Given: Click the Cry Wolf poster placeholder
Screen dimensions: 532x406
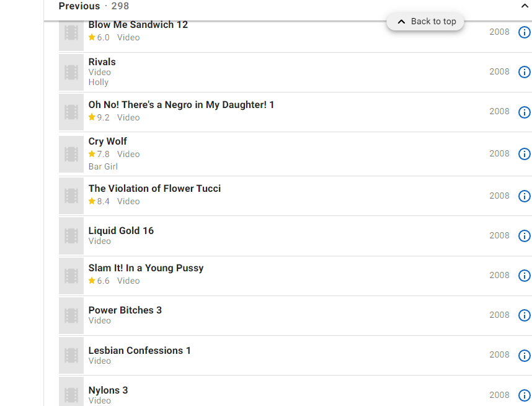Looking at the screenshot, I should click(x=71, y=154).
